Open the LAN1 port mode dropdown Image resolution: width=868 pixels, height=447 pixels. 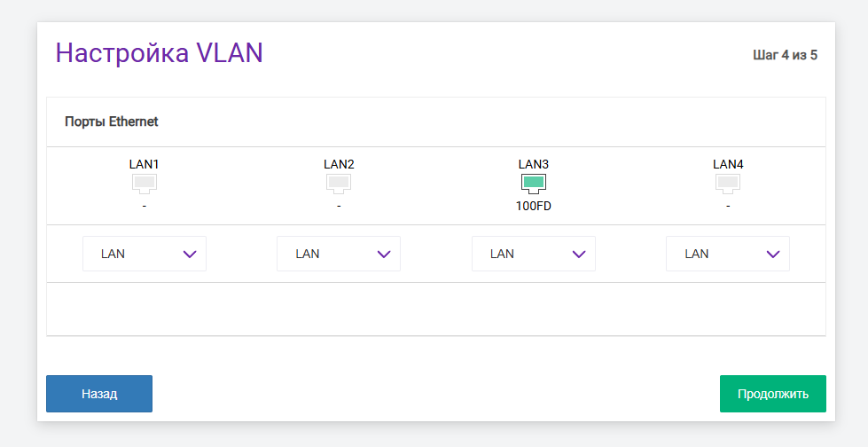[145, 254]
